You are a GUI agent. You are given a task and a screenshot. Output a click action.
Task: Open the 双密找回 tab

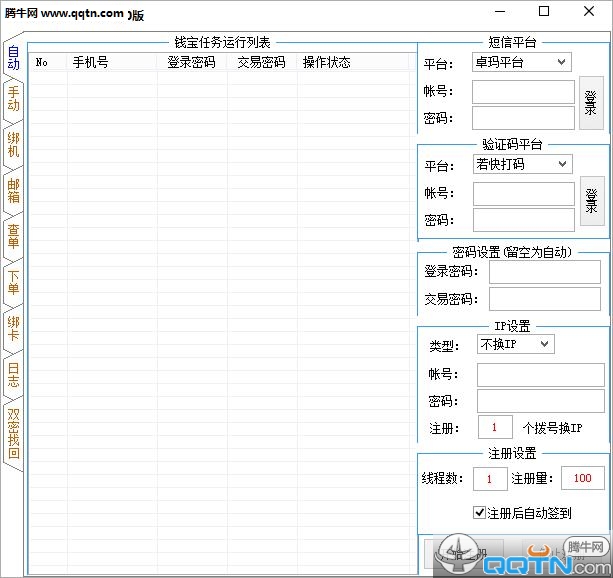13,434
